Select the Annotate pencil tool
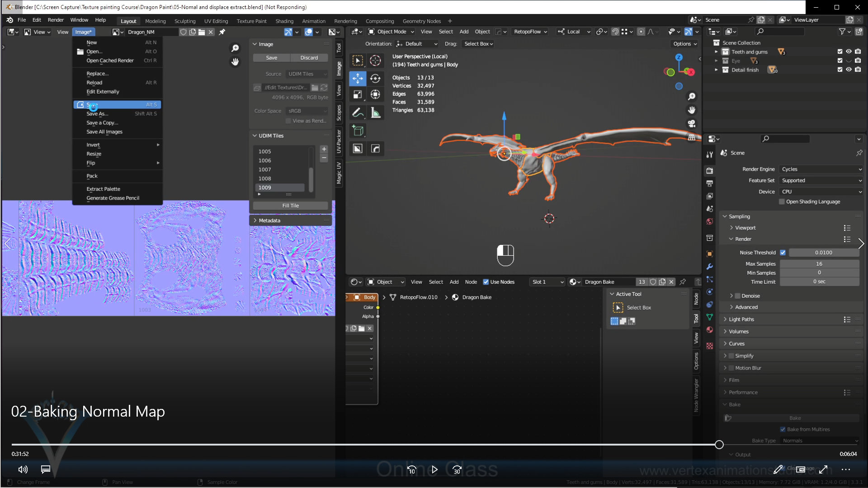Image resolution: width=868 pixels, height=488 pixels. [x=358, y=113]
